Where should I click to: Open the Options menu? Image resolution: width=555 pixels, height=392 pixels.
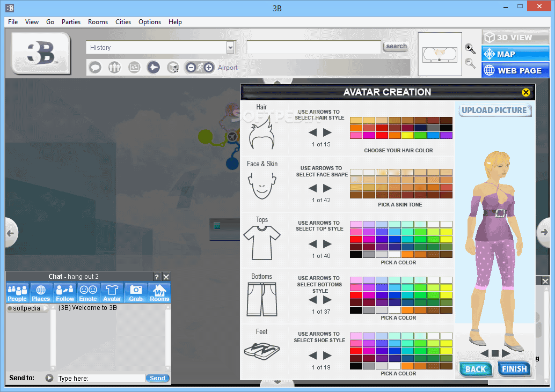click(150, 22)
